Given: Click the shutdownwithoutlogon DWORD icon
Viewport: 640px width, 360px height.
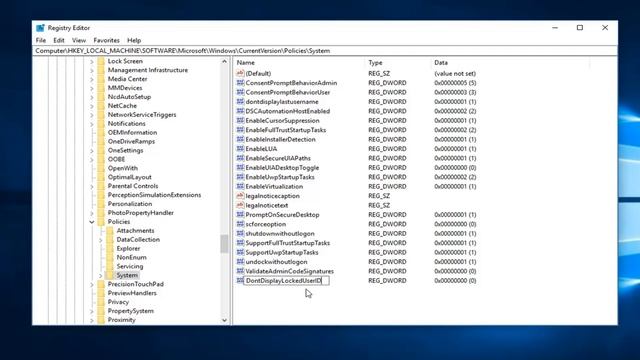Looking at the screenshot, I should [x=240, y=233].
